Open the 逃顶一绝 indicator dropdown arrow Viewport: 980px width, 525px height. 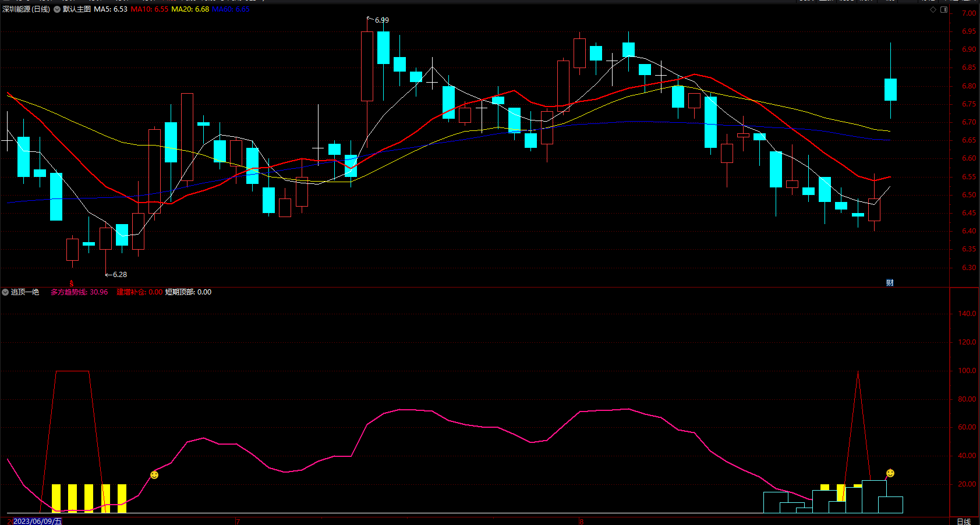5,292
